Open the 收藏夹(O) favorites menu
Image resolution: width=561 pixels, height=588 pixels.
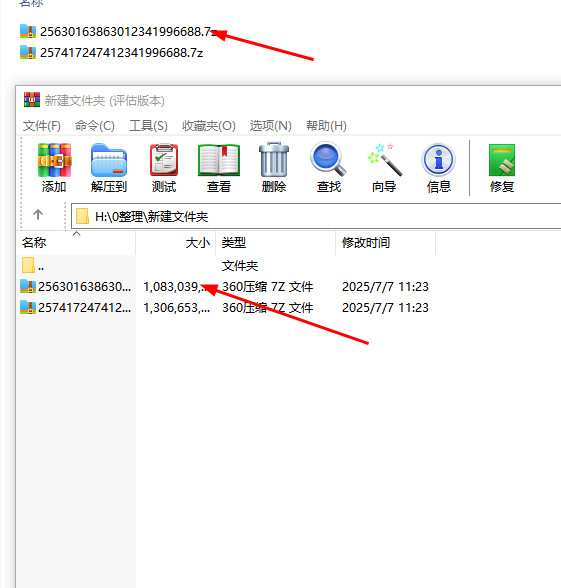(x=208, y=126)
